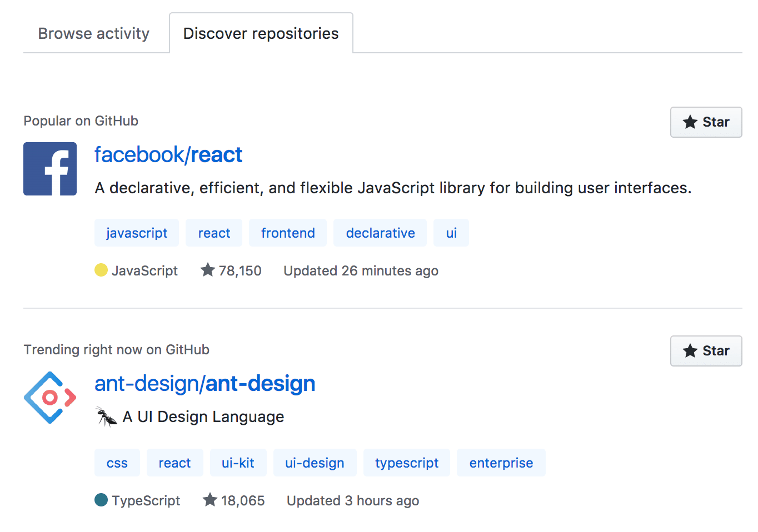Click the ant emoji in description
758x532 pixels.
106,416
